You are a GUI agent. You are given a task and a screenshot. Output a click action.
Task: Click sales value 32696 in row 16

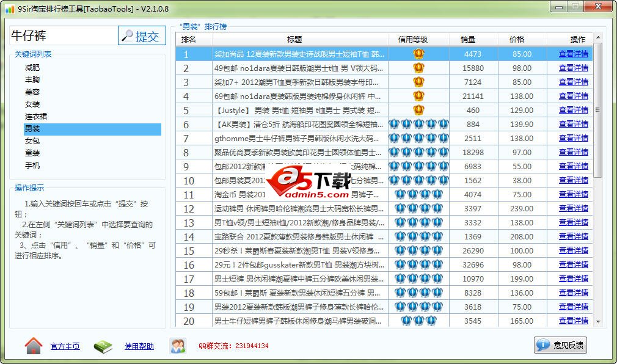click(473, 264)
